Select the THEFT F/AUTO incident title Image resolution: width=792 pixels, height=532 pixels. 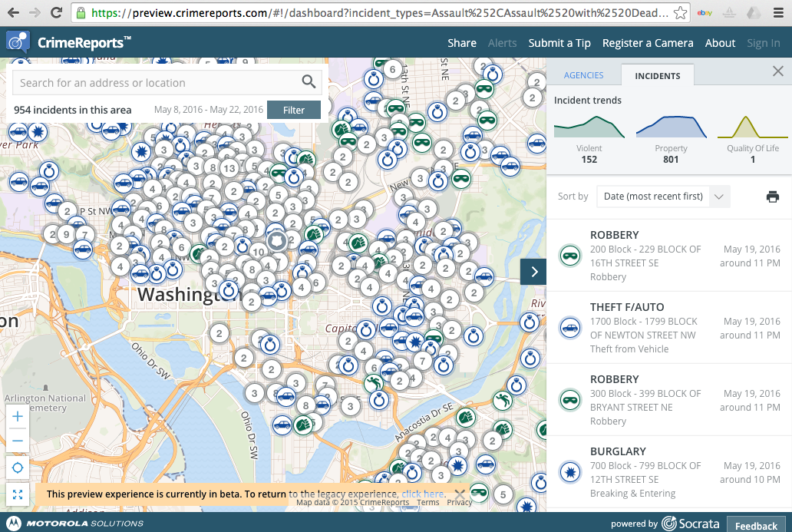(627, 306)
